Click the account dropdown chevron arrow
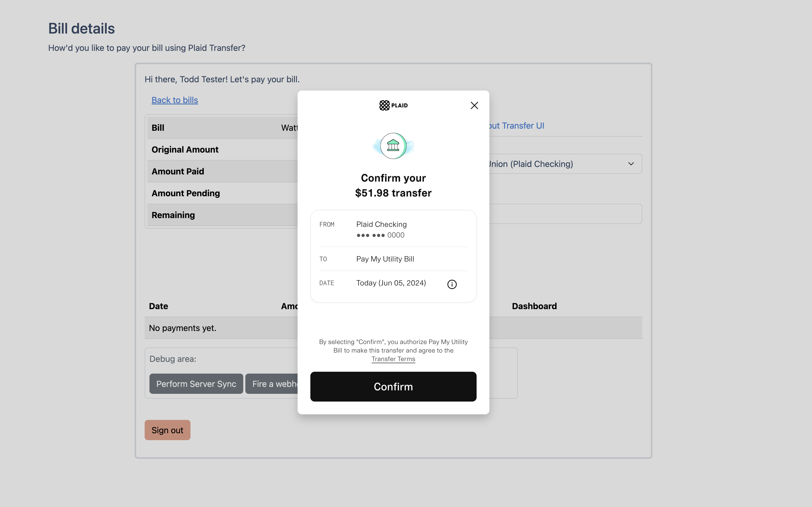Image resolution: width=812 pixels, height=507 pixels. 631,164
